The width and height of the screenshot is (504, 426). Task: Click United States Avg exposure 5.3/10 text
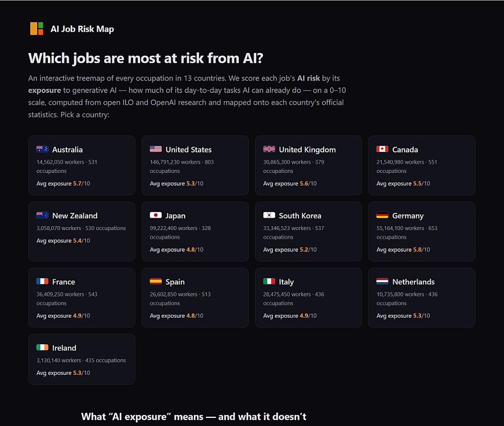click(x=177, y=184)
